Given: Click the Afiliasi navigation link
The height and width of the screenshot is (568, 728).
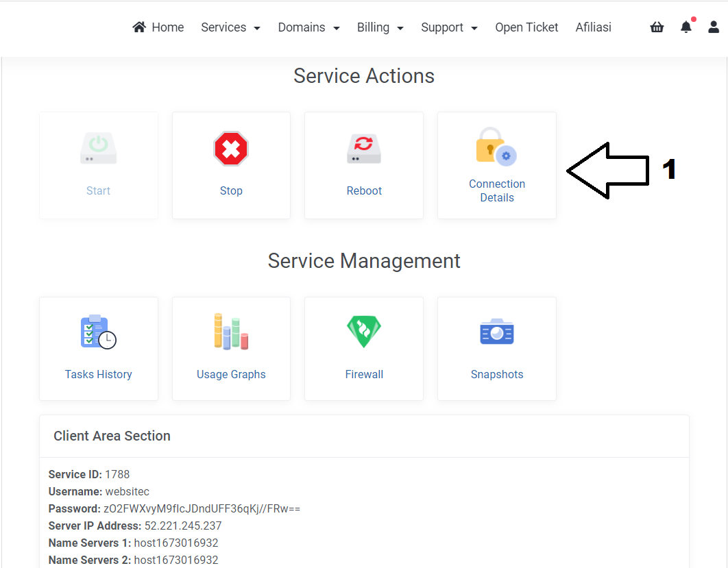Looking at the screenshot, I should coord(593,27).
